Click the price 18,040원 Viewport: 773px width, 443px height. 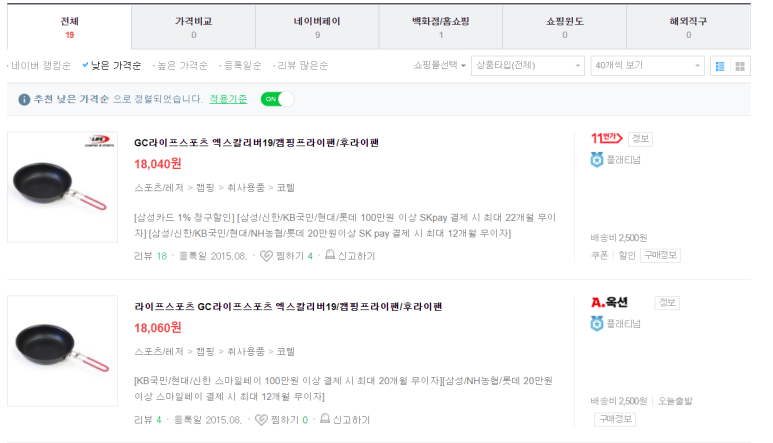click(x=158, y=164)
